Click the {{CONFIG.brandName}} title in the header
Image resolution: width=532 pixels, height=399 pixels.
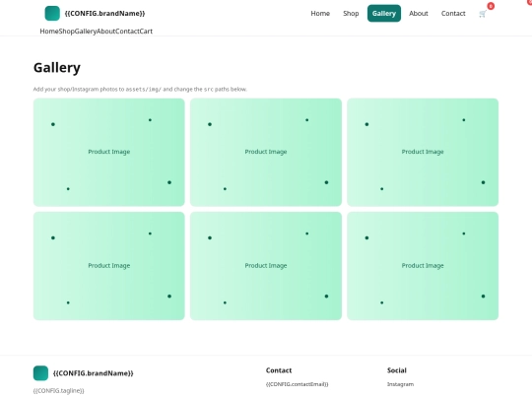click(x=104, y=13)
